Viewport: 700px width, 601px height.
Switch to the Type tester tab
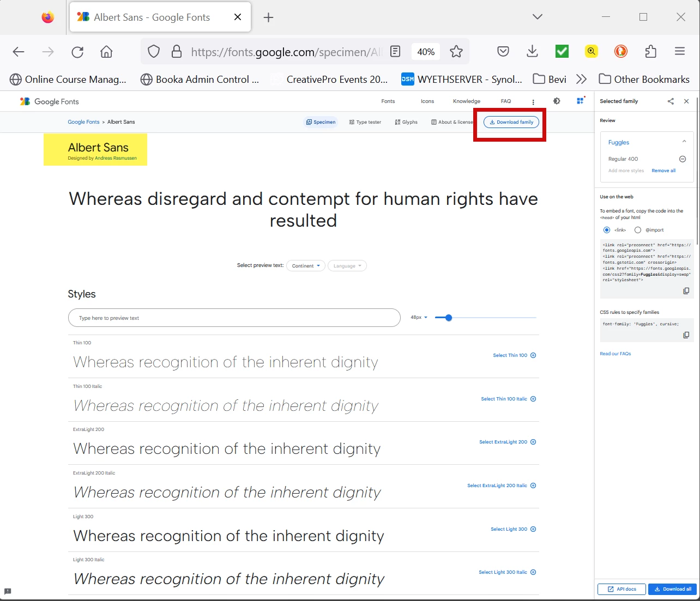365,122
